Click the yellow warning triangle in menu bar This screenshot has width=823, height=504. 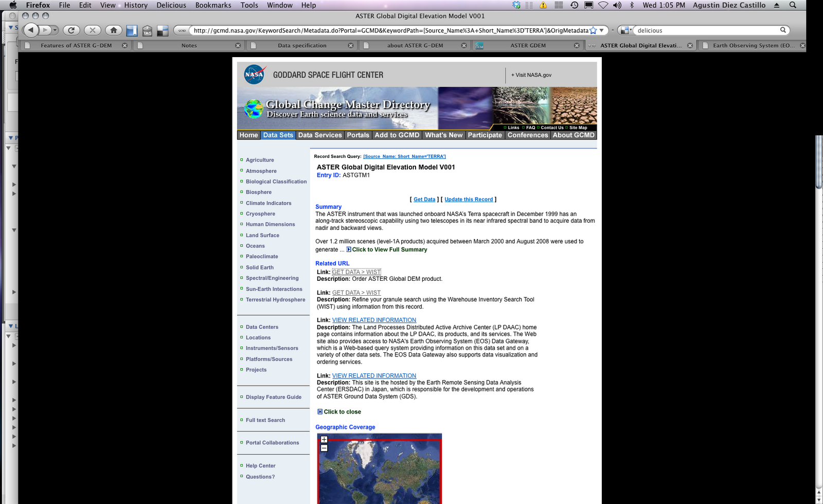pyautogui.click(x=543, y=5)
